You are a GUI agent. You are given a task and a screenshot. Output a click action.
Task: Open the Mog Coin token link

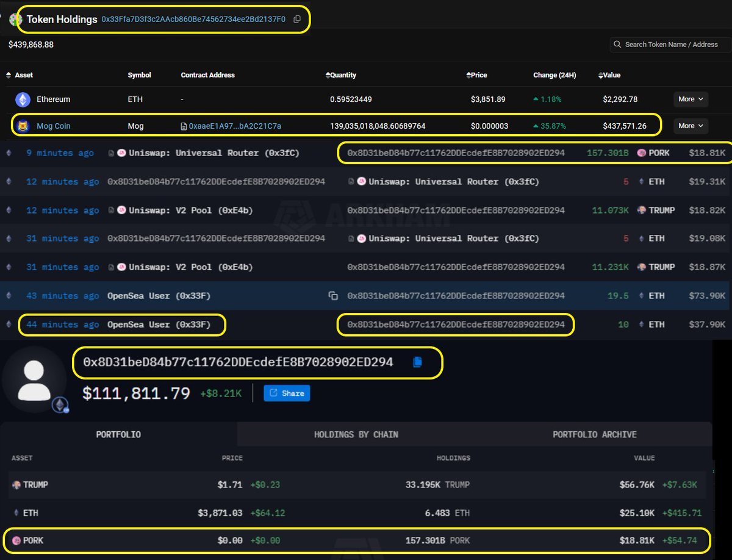(x=54, y=126)
